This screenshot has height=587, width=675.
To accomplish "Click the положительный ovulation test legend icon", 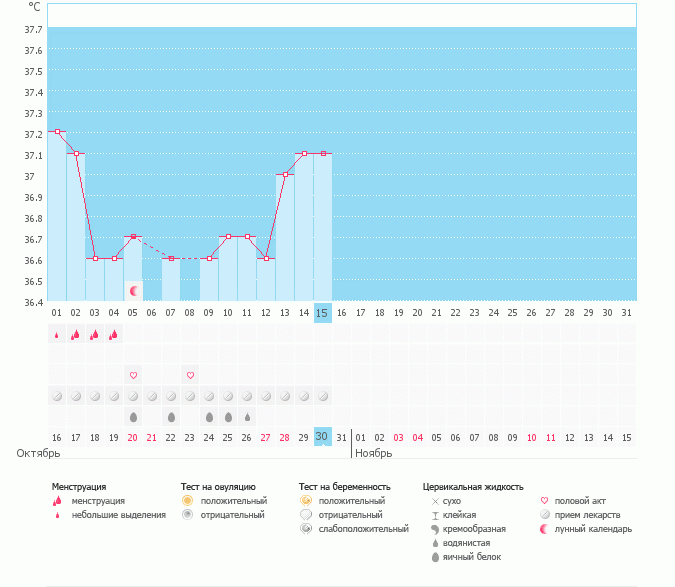I will pos(186,500).
